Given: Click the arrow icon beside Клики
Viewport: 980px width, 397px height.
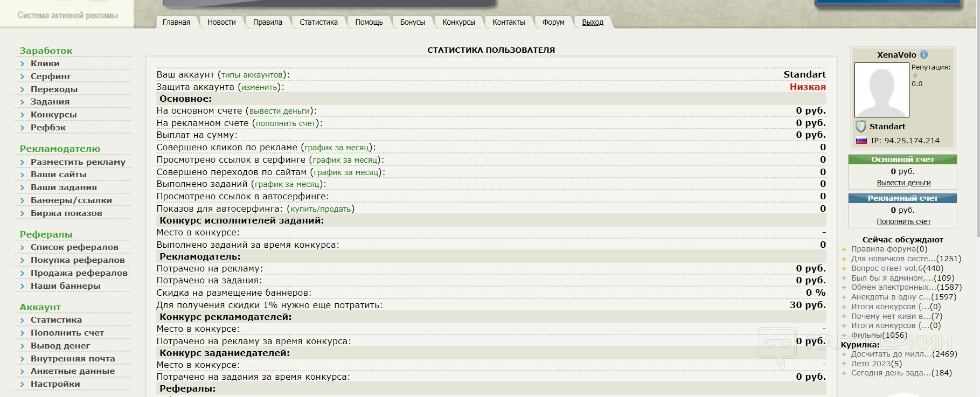Looking at the screenshot, I should coord(22,64).
